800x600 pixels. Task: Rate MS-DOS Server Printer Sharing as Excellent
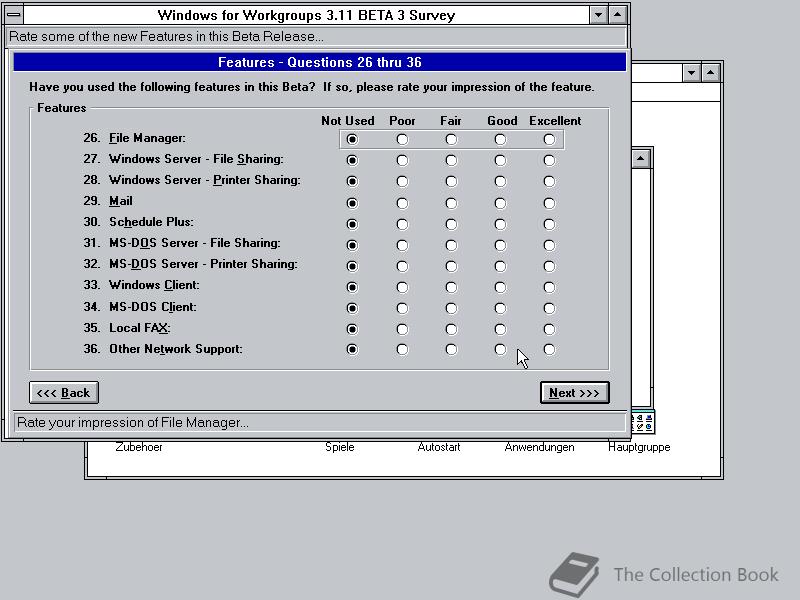click(x=549, y=266)
